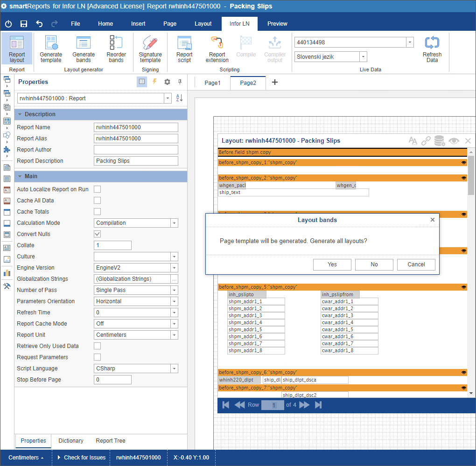Image resolution: width=476 pixels, height=466 pixels.
Task: Show events using the lightning bolt icon
Action: click(154, 82)
